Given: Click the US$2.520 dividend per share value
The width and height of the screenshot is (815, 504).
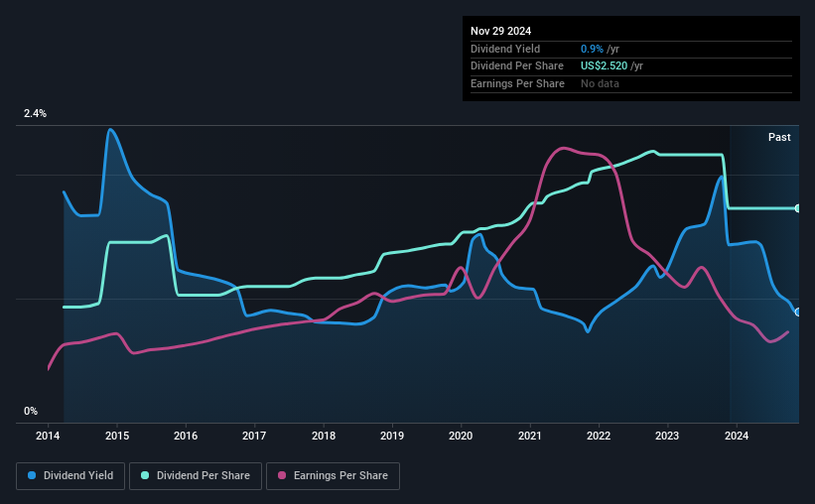Looking at the screenshot, I should (x=604, y=66).
